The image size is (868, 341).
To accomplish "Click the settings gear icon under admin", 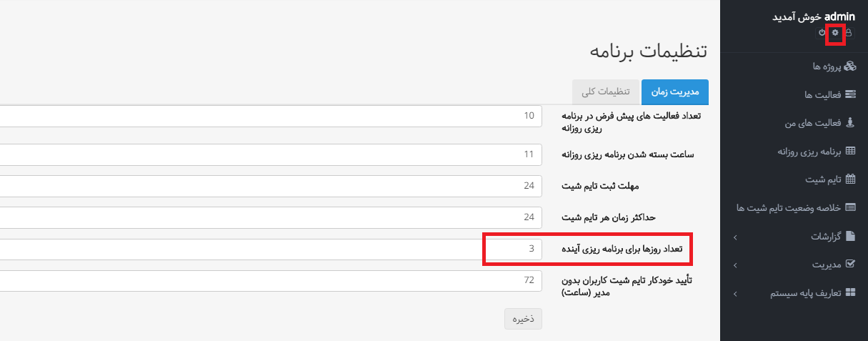I will coord(835,33).
